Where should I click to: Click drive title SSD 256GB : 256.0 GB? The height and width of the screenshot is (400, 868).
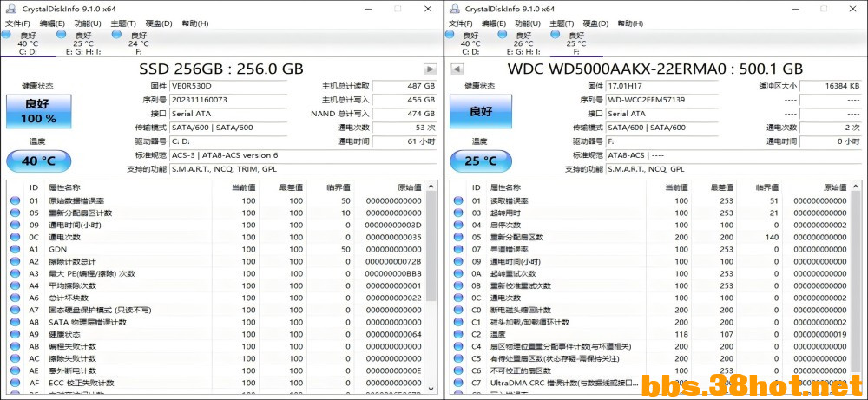(220, 69)
